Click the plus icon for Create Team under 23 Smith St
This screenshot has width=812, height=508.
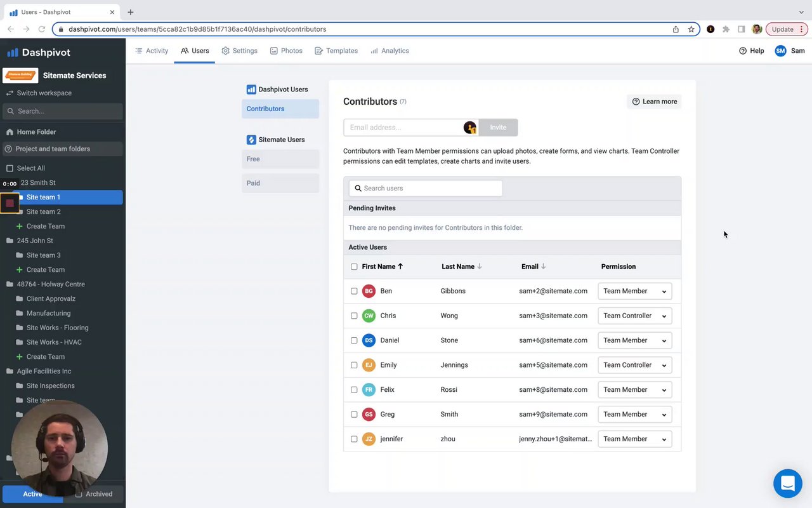[x=19, y=226]
